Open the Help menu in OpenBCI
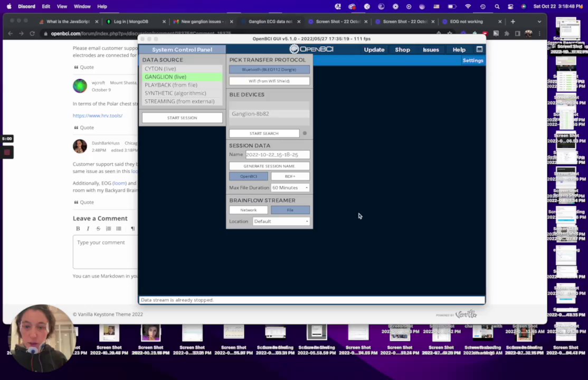This screenshot has height=380, width=588. tap(459, 50)
